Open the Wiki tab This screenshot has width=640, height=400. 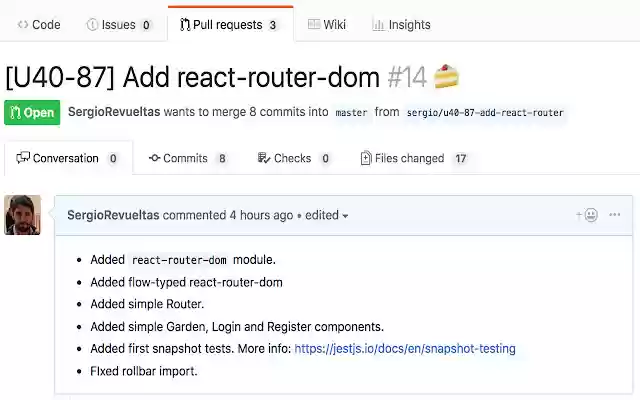[327, 25]
